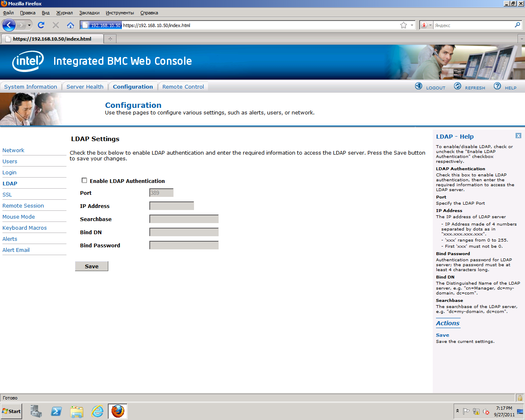Image resolution: width=525 pixels, height=420 pixels.
Task: Bookmark this page with the star icon
Action: 404,25
